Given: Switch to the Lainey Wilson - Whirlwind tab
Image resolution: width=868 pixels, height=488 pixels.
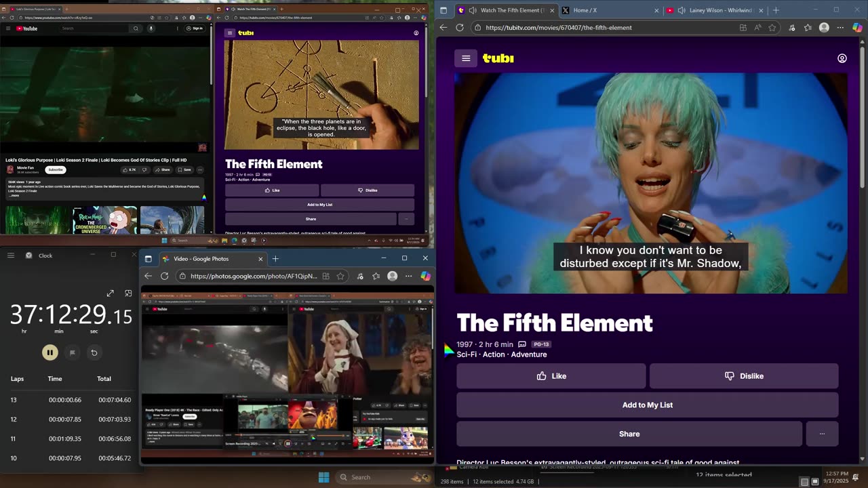Looking at the screenshot, I should 715,10.
